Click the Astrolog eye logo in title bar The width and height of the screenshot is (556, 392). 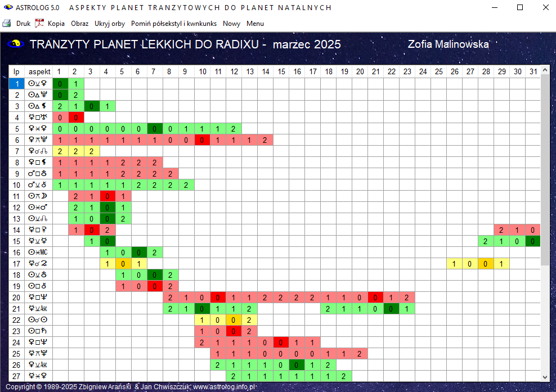point(8,7)
